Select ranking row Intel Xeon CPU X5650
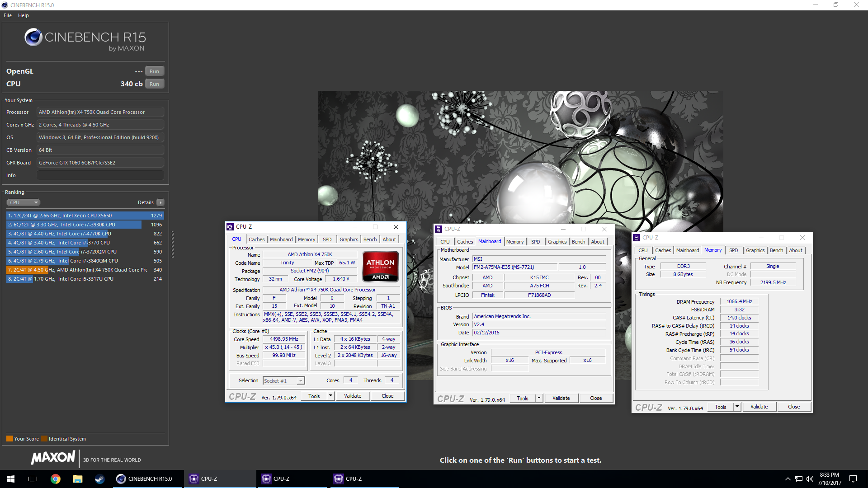 click(85, 216)
